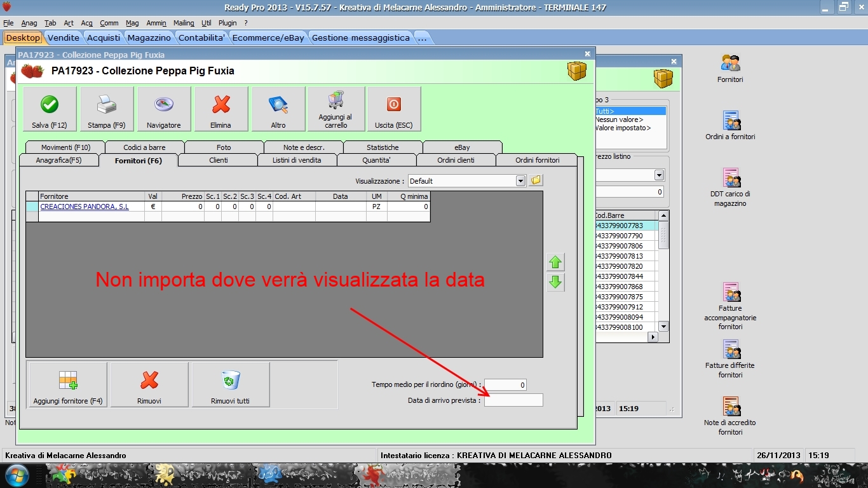The width and height of the screenshot is (868, 488).
Task: Switch to the Movimenti (F10) tab
Action: click(65, 147)
